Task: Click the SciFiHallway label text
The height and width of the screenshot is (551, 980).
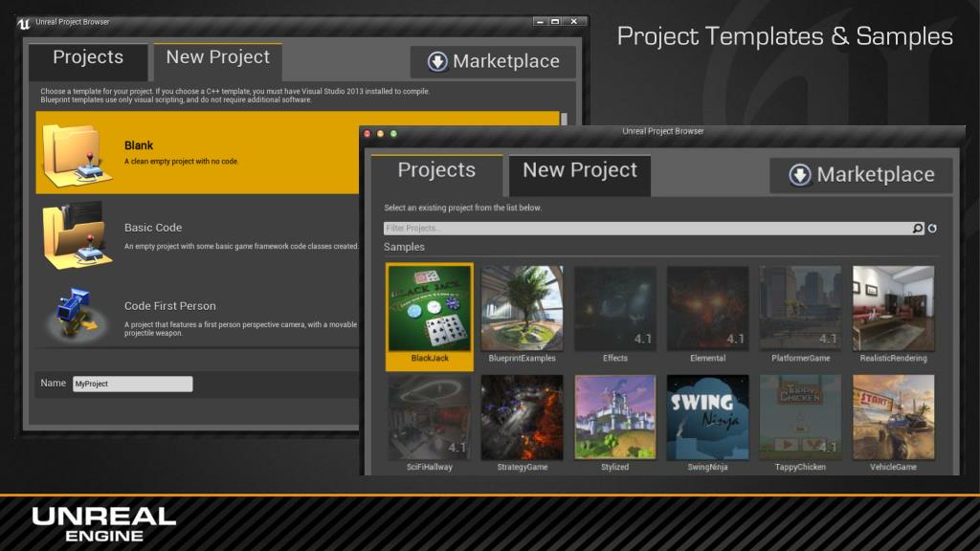Action: click(430, 467)
